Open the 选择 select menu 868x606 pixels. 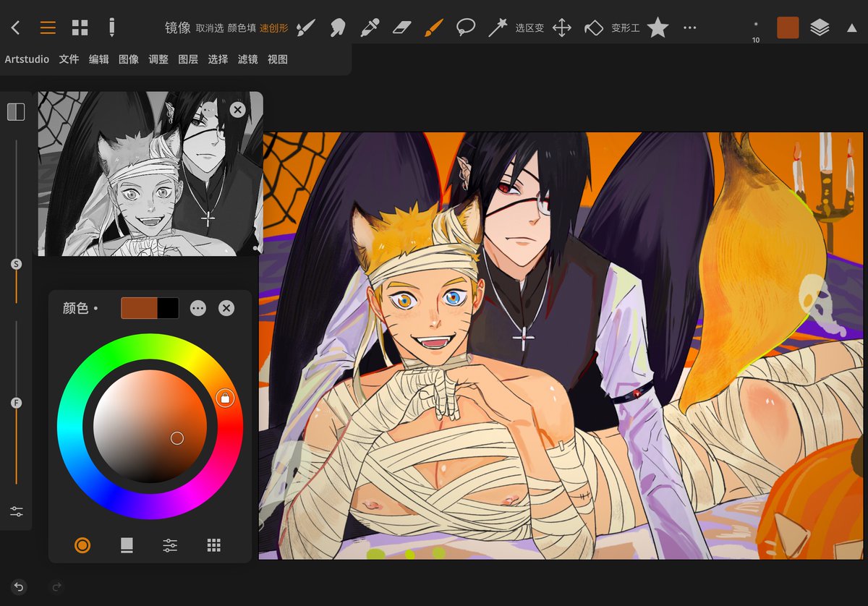tap(218, 59)
